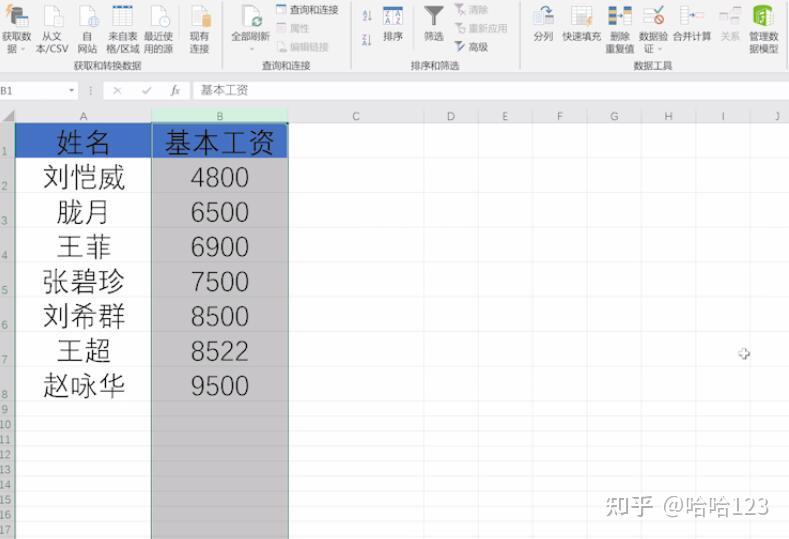Click the 快速填充 flash fill icon
The width and height of the screenshot is (789, 539).
click(581, 16)
